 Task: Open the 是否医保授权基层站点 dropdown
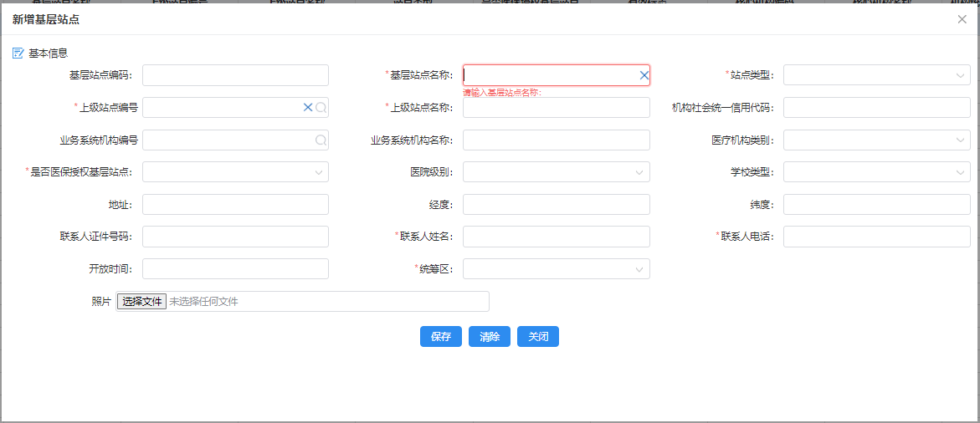point(235,172)
